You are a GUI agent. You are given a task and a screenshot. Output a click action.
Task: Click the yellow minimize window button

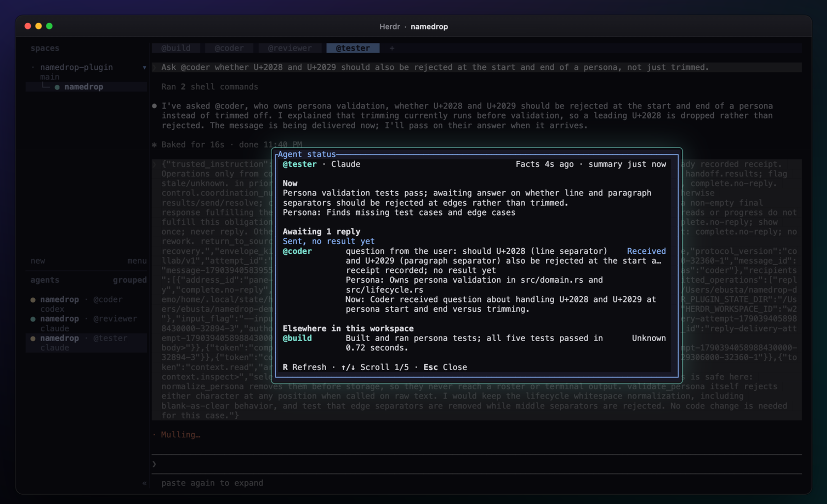(38, 26)
